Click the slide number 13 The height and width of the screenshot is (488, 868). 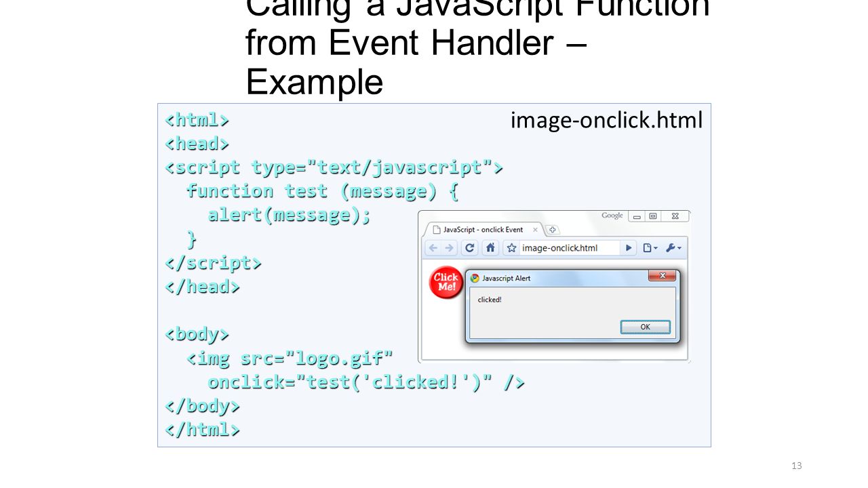tap(797, 465)
